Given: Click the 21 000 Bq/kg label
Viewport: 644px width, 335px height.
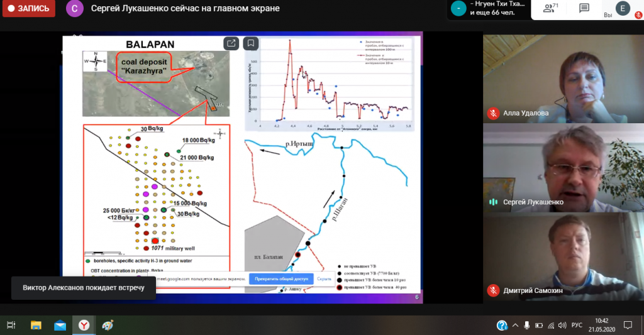Looking at the screenshot, I should [197, 158].
